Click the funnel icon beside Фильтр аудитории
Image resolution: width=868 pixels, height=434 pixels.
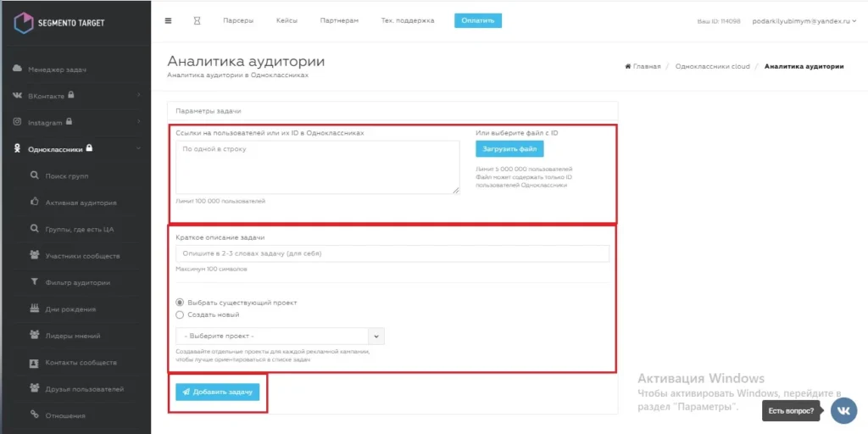[34, 282]
